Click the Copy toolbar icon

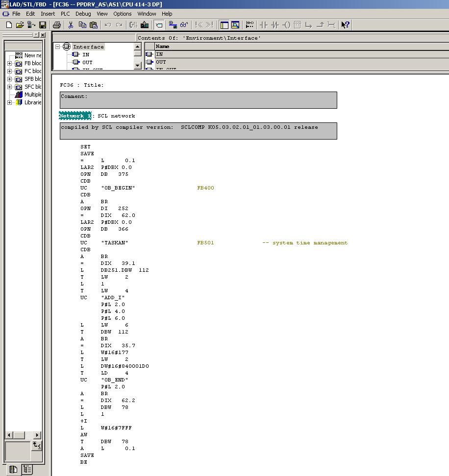(x=82, y=25)
